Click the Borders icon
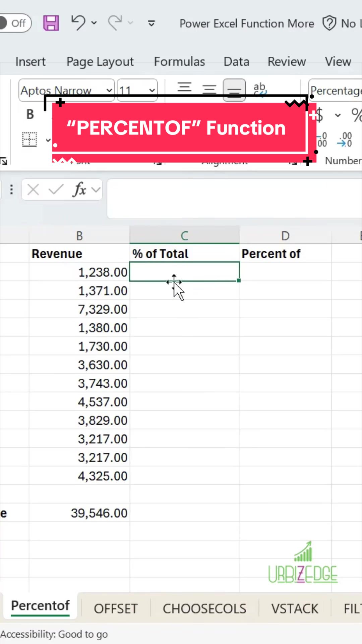Screen dimensions: 362x644 point(29,139)
